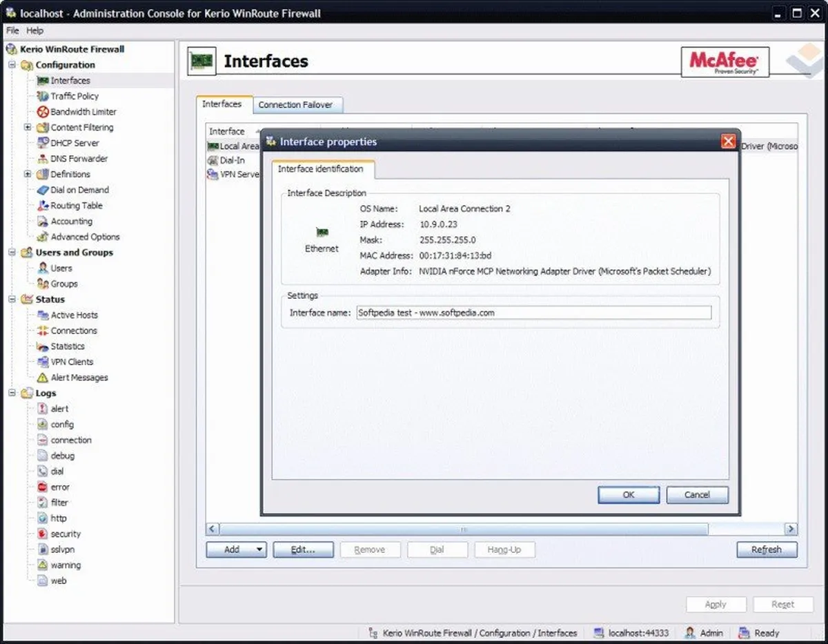This screenshot has width=828, height=644.
Task: Click the security log icon
Action: coord(43,534)
